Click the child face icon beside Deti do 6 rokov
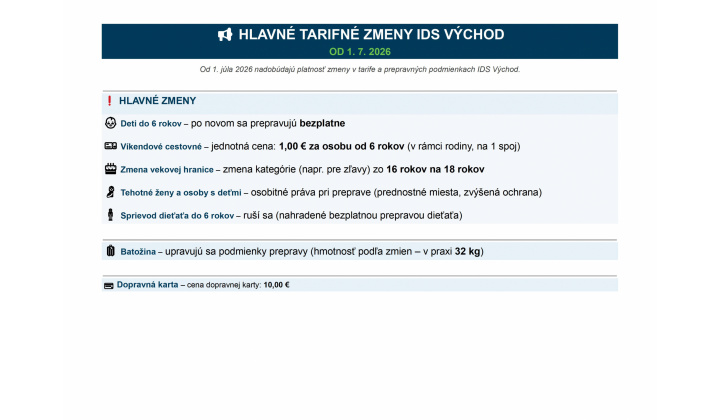Viewport: 720px width, 420px height. click(111, 123)
